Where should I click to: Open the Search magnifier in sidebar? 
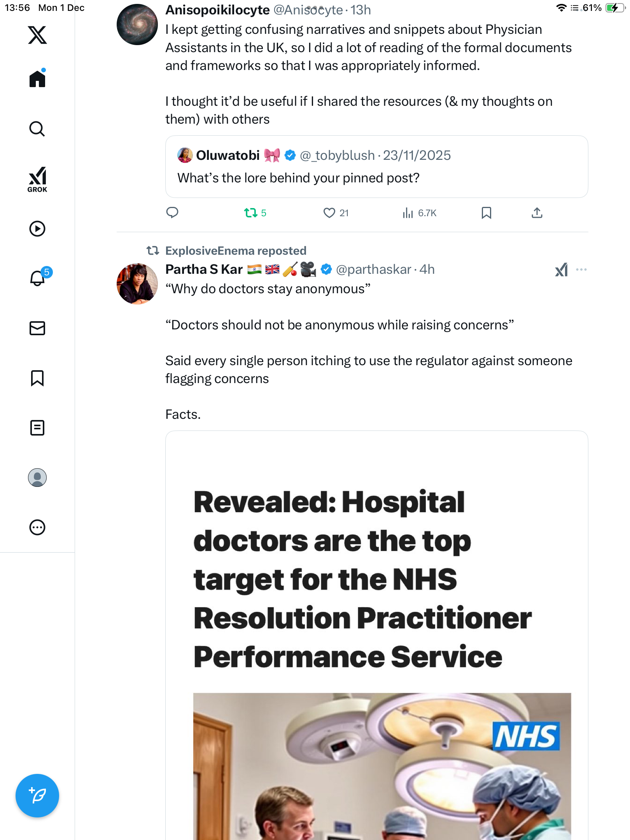point(37,129)
